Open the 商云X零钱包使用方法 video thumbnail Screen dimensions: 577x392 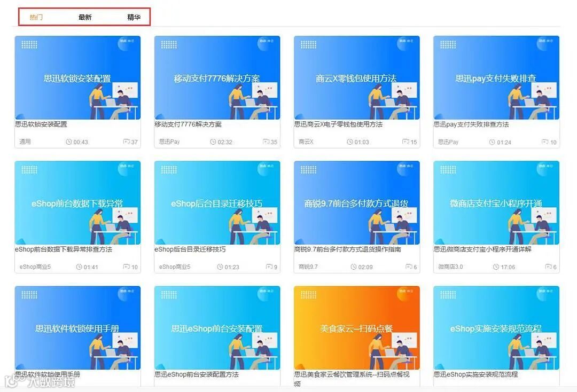pyautogui.click(x=356, y=77)
